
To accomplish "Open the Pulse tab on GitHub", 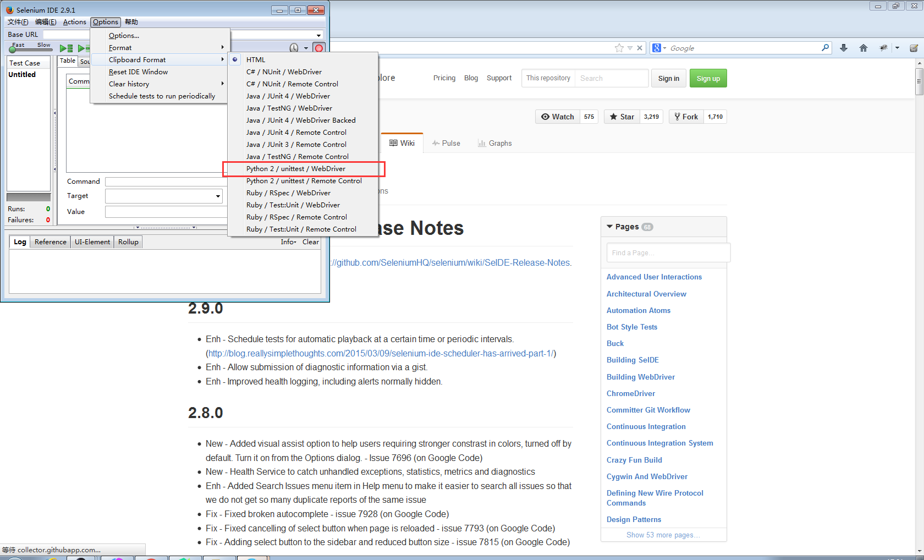I will (x=446, y=143).
